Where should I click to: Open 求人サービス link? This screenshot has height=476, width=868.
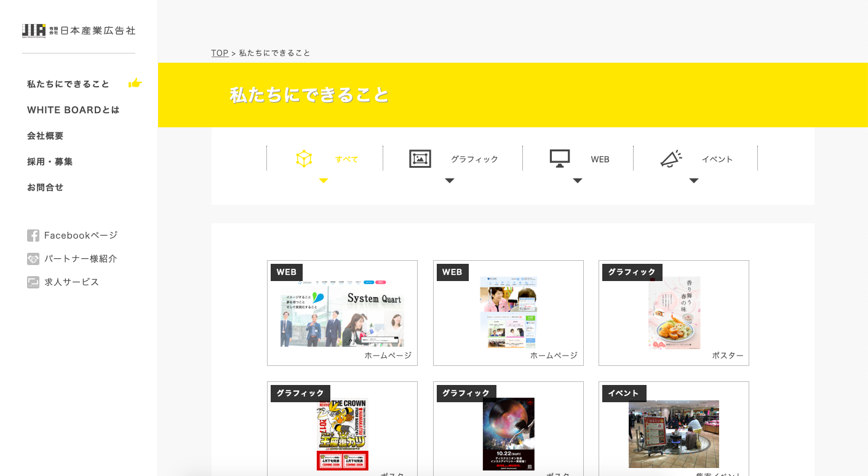click(x=71, y=282)
